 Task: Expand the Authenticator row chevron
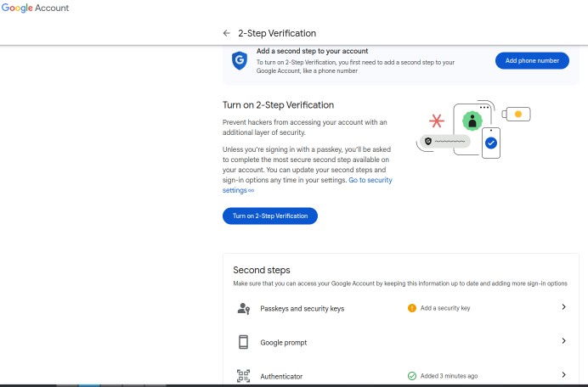coord(563,374)
